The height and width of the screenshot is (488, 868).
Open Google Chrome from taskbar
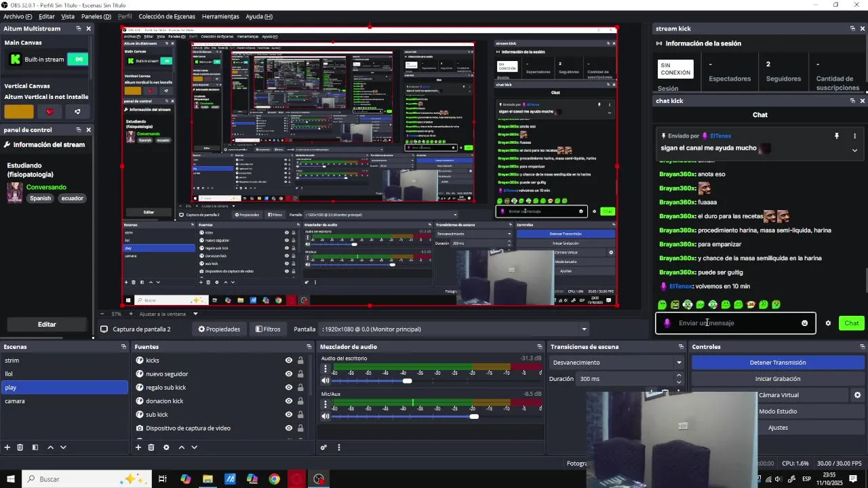coord(274,479)
